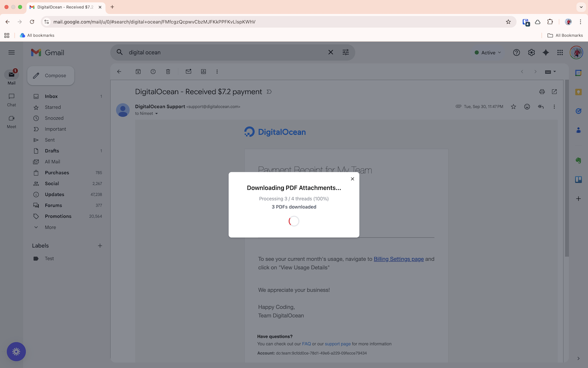Mark the email as unread
This screenshot has height=368, width=588.
(188, 72)
